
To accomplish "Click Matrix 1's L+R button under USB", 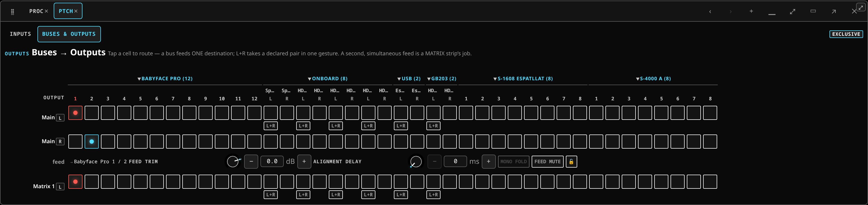I will pos(401,195).
